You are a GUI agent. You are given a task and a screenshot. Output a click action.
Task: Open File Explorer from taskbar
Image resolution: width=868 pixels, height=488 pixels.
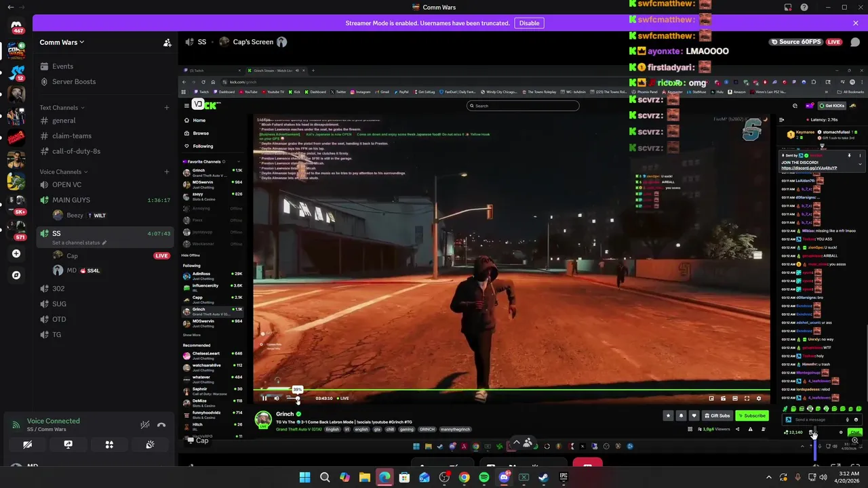[364, 477]
